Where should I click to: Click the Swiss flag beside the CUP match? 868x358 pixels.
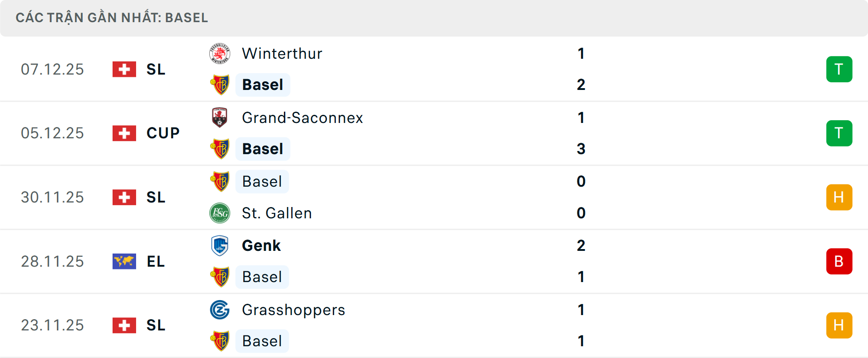point(124,133)
